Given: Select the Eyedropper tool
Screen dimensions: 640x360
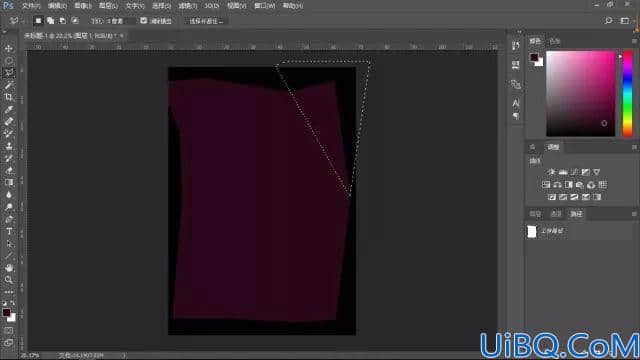Looking at the screenshot, I should (9, 109).
